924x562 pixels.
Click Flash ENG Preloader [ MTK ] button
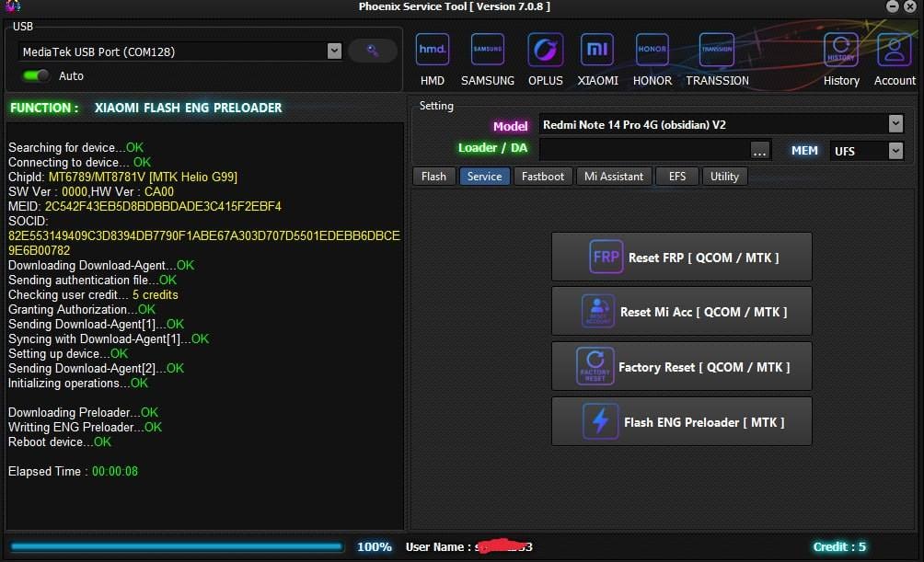point(681,421)
